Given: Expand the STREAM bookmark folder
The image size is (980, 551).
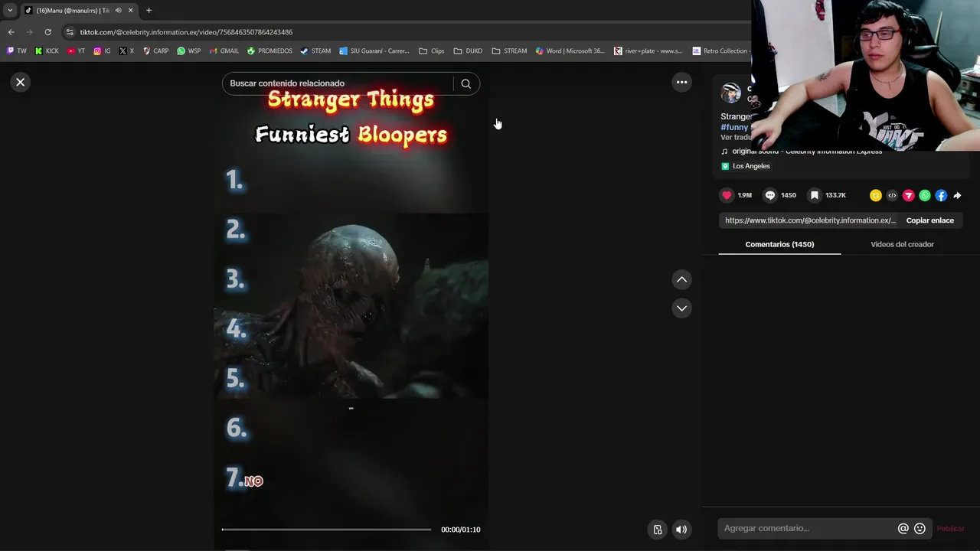Looking at the screenshot, I should pos(509,51).
